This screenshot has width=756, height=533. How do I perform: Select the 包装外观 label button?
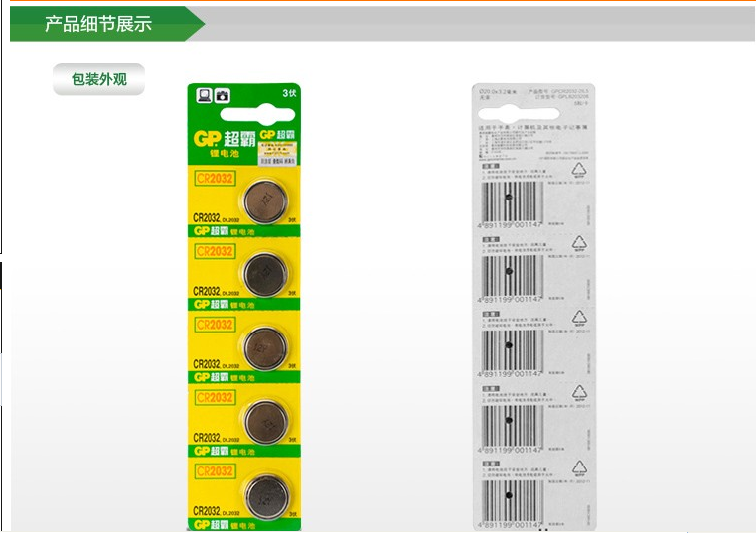tap(98, 79)
